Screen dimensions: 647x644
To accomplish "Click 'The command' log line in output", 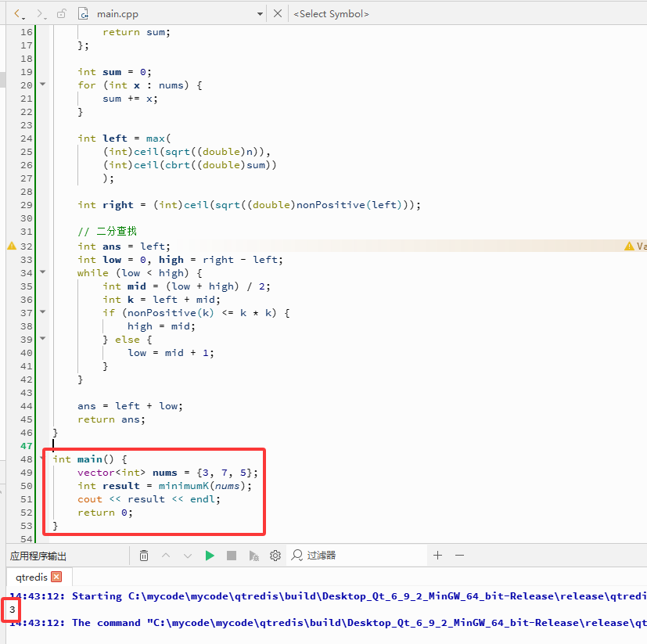I will pyautogui.click(x=328, y=623).
